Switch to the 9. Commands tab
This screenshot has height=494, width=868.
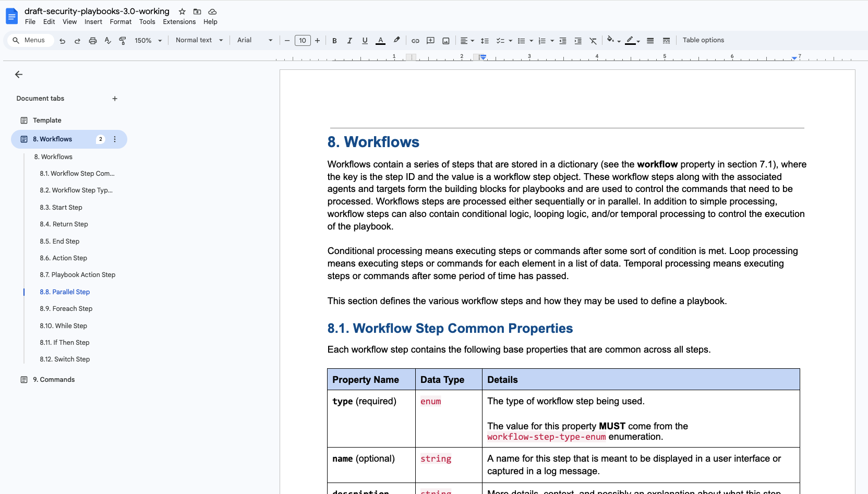tap(53, 380)
